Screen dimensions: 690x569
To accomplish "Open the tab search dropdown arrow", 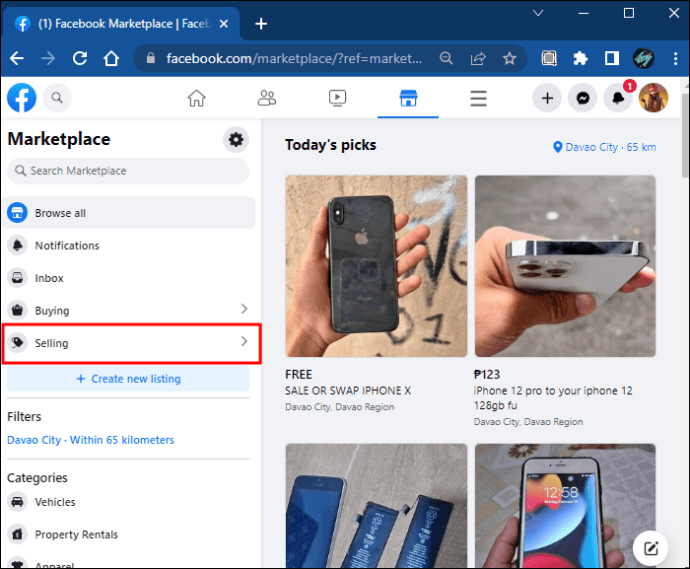I will [538, 13].
